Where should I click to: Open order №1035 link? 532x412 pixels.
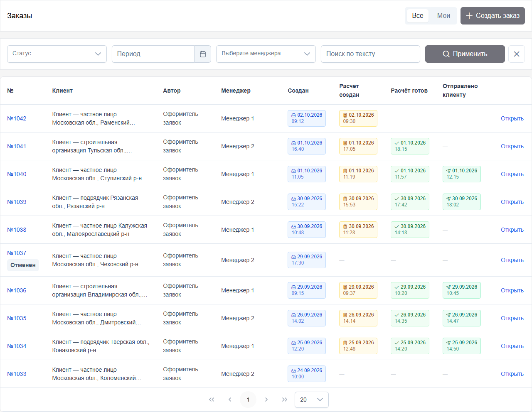tap(17, 318)
